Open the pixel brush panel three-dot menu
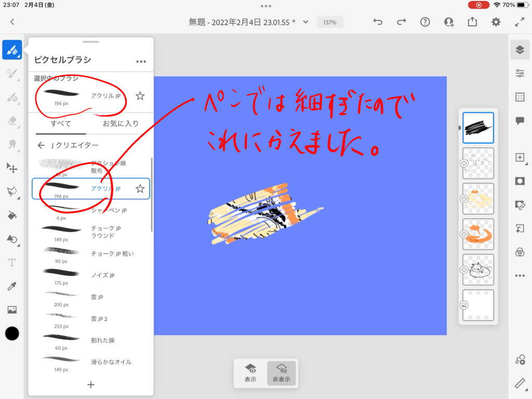Viewport: 532px width, 399px height. click(141, 61)
